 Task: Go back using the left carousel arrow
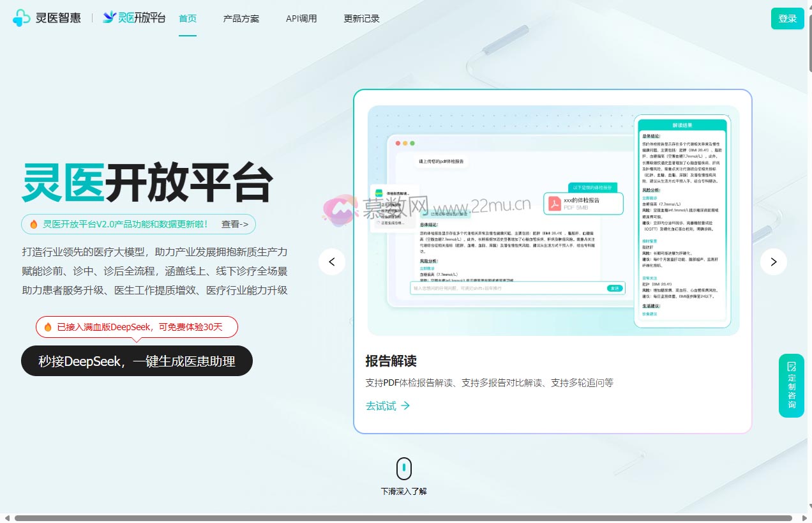point(332,262)
